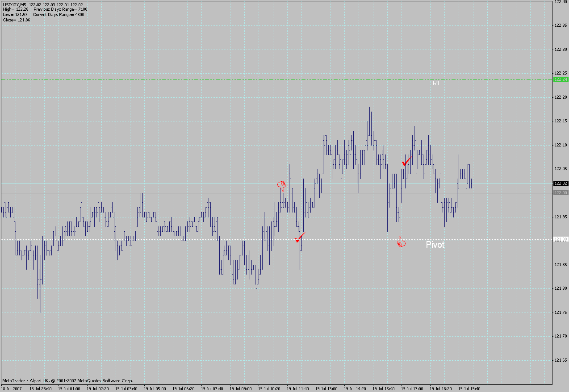Click the black 122.02 current price tag

pyautogui.click(x=561, y=183)
